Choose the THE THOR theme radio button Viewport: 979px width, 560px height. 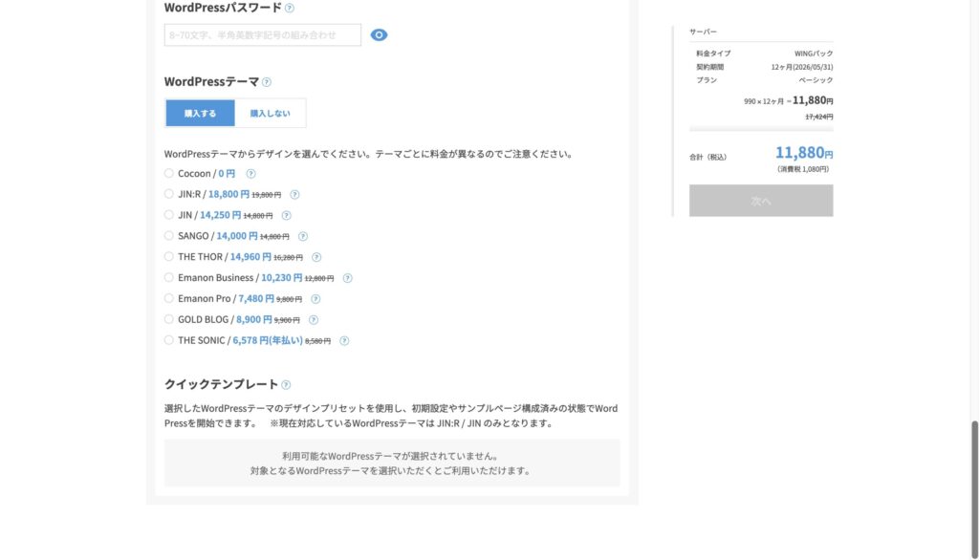click(168, 257)
